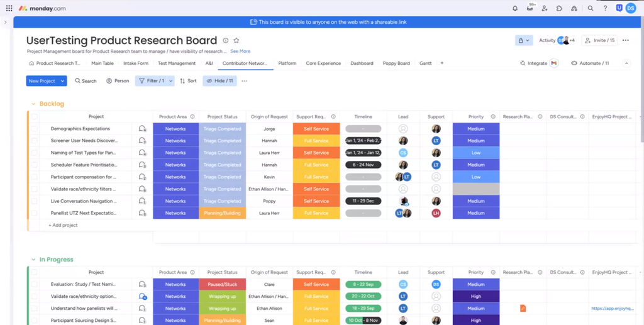This screenshot has width=644, height=325.
Task: Open updates for Live Conversation Navigation
Action: point(142,201)
